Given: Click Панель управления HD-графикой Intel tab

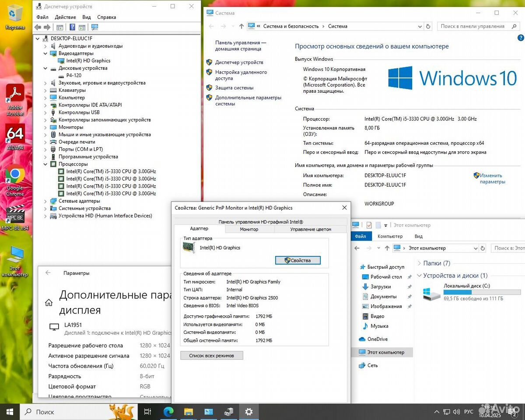Looking at the screenshot, I should 260,222.
